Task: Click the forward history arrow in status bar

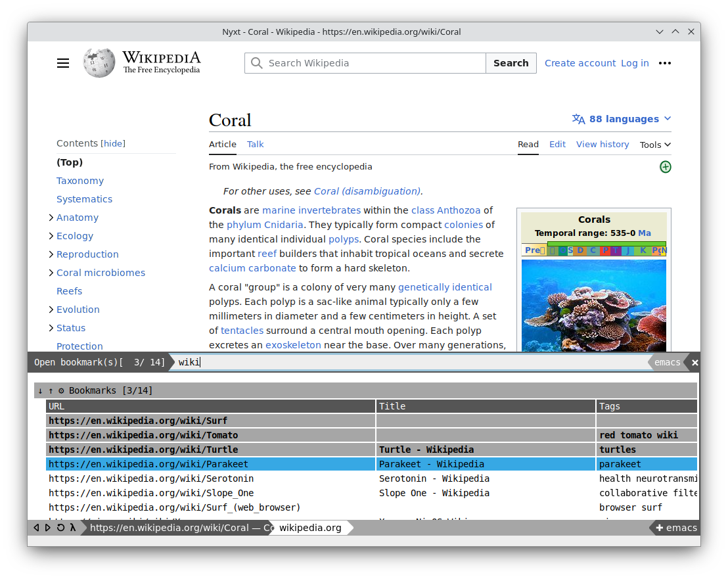Action: coord(48,528)
